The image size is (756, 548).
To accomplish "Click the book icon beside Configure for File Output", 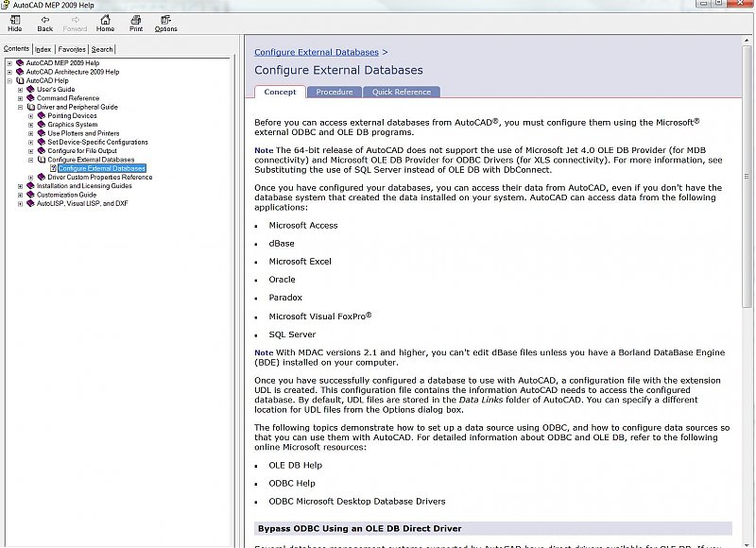I will click(42, 150).
